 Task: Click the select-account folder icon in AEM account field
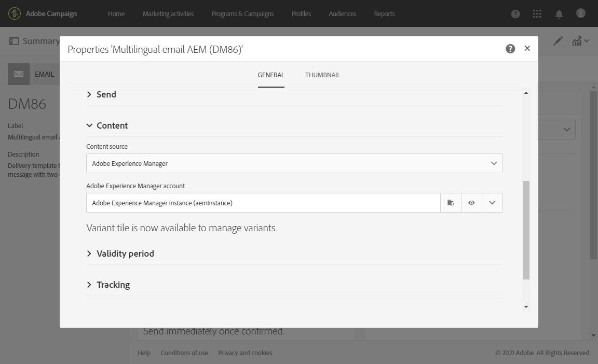tap(451, 203)
